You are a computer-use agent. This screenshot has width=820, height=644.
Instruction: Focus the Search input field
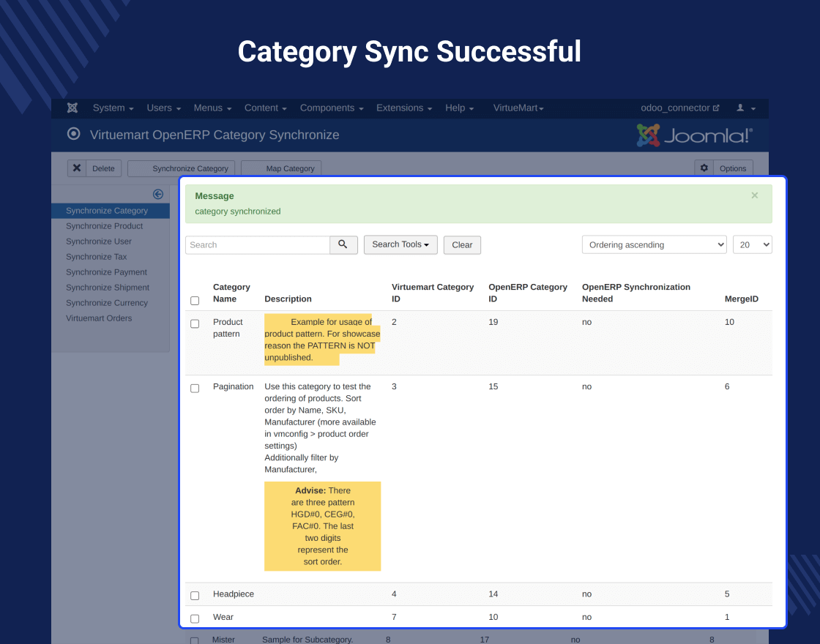click(257, 244)
